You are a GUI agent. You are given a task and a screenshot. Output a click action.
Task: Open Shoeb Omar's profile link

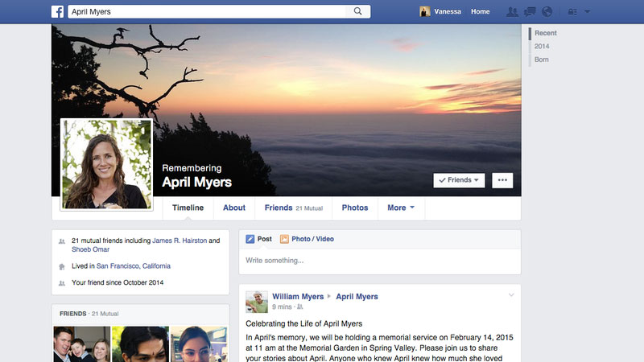90,249
